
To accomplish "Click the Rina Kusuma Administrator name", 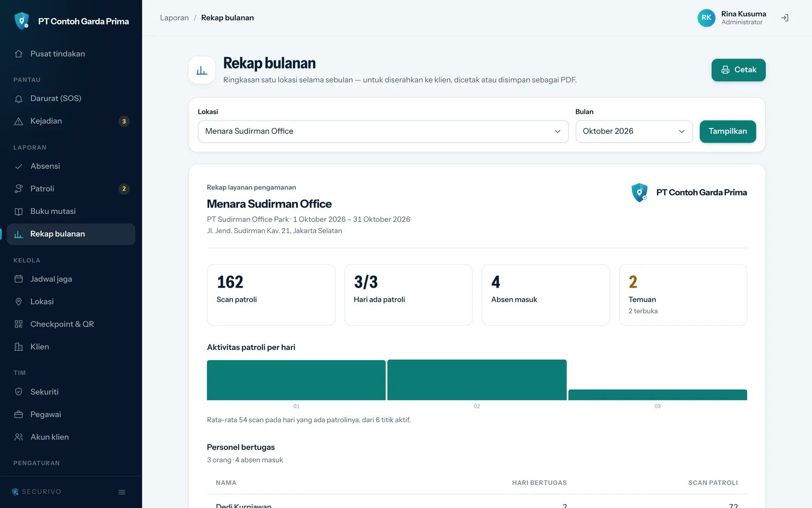I will (743, 18).
